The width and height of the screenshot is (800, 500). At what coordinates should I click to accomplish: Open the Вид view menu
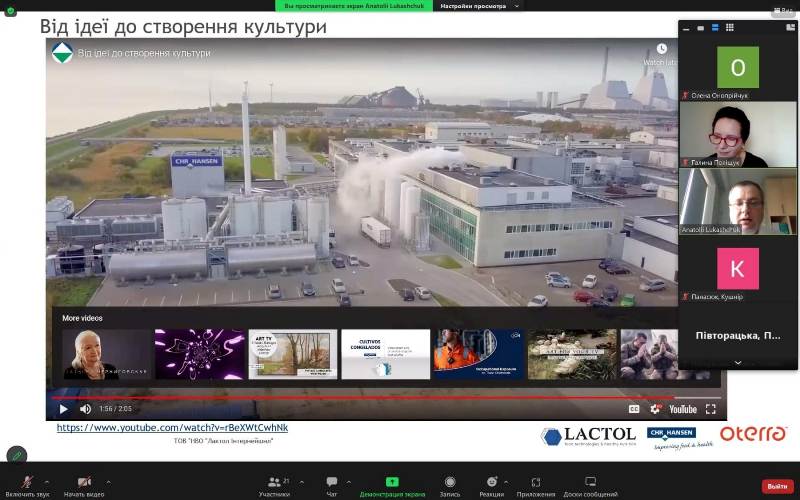tap(781, 11)
